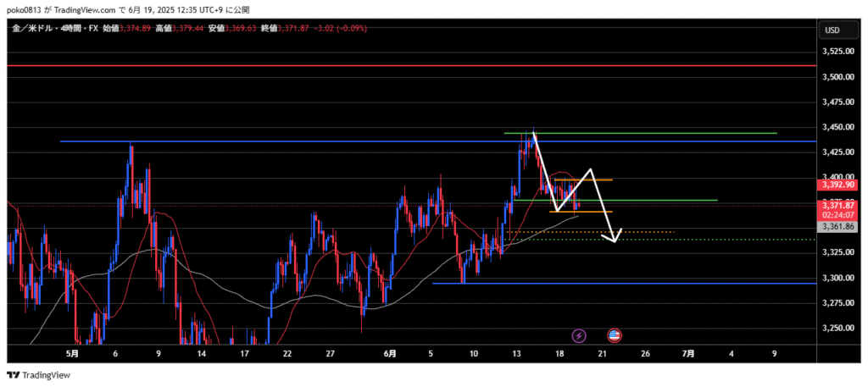Image resolution: width=868 pixels, height=387 pixels.
Task: Click the US flag economic event icon
Action: [615, 335]
